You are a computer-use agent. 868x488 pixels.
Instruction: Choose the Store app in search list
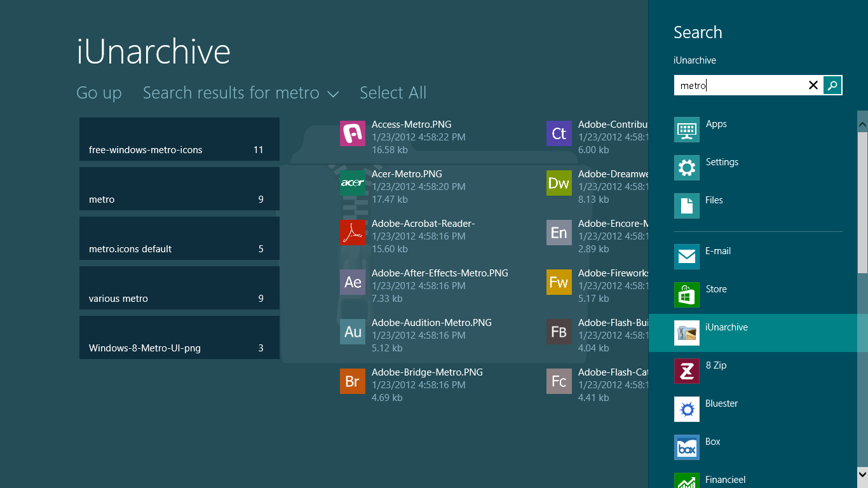click(715, 295)
